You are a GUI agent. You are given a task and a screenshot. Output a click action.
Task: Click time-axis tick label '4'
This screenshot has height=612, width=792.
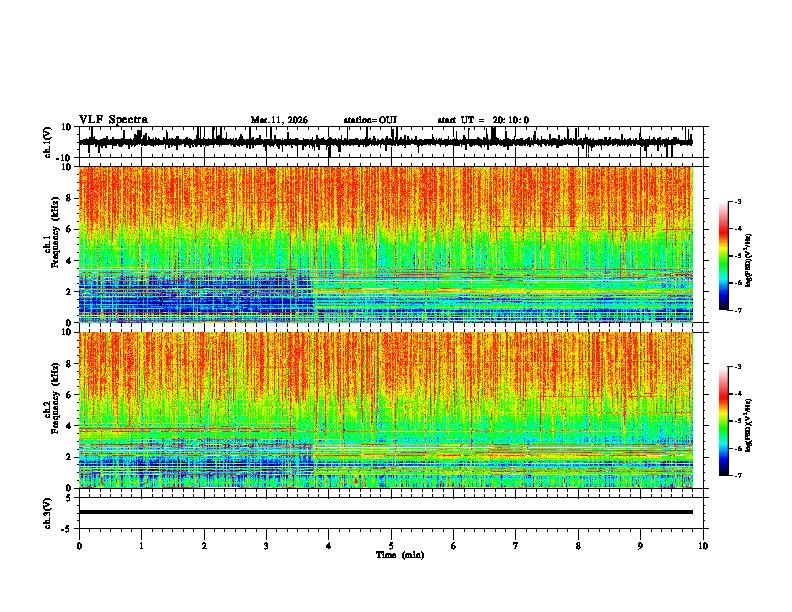[329, 546]
